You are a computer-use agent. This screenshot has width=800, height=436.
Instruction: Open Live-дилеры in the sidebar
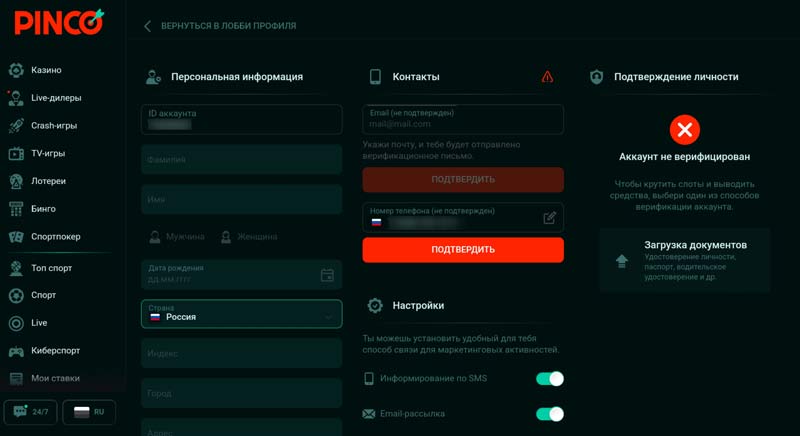[55, 98]
